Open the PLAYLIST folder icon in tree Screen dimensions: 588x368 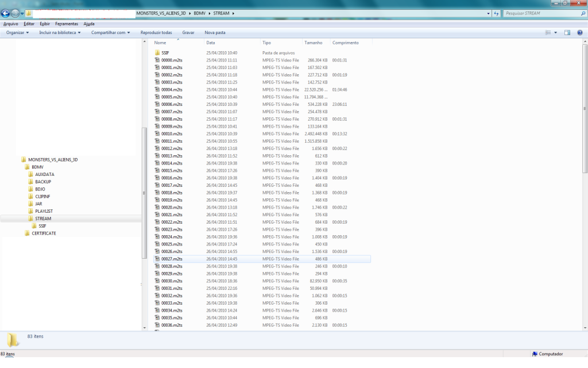point(31,211)
